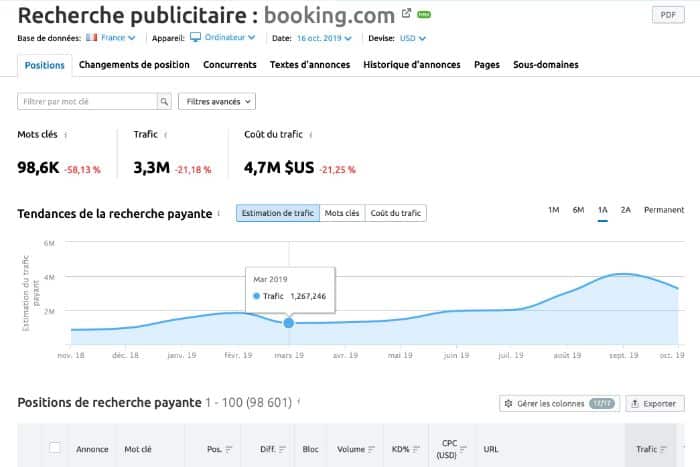Viewport: 700px width, 467px height.
Task: Open booking.com external link icon
Action: (x=406, y=14)
